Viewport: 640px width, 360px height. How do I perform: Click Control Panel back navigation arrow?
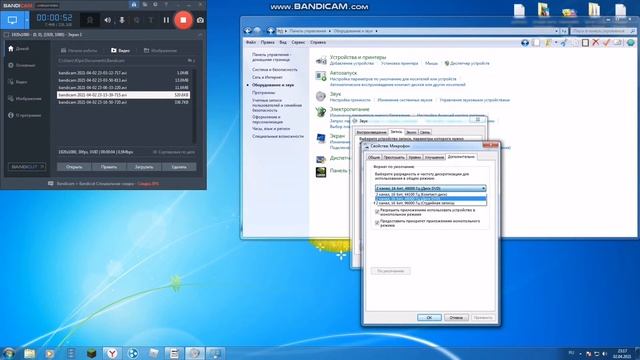click(x=247, y=31)
